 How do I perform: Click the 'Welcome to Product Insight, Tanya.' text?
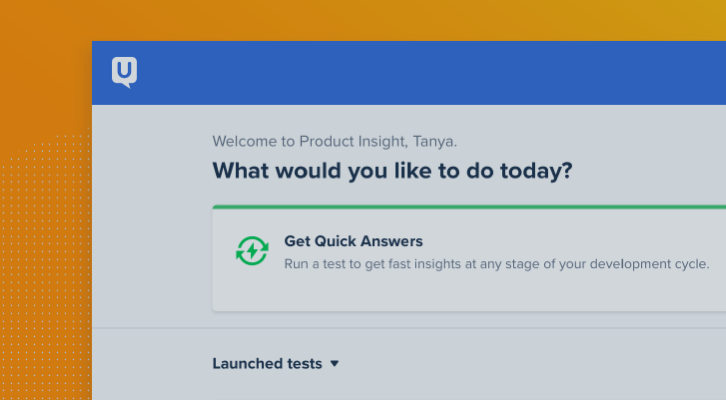click(x=335, y=141)
